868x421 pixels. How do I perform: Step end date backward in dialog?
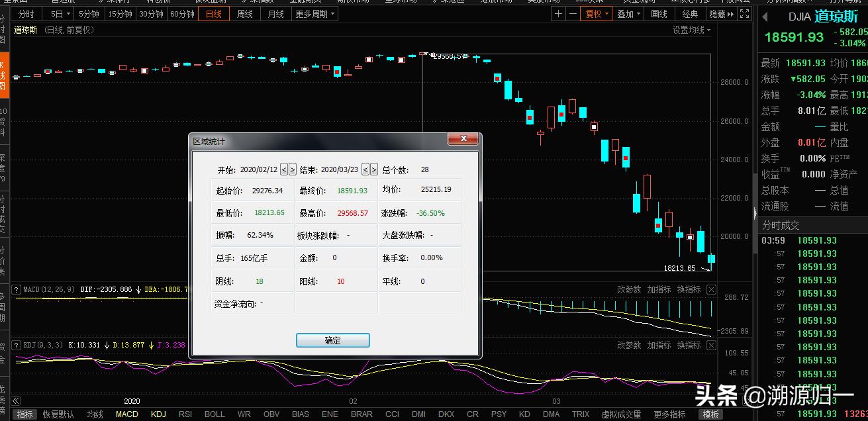[x=365, y=169]
